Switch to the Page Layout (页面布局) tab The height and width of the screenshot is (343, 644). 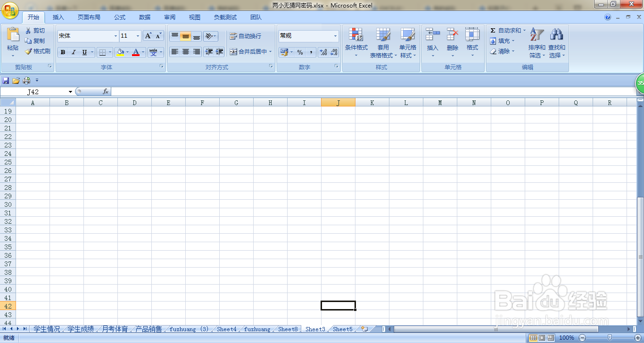tap(89, 17)
